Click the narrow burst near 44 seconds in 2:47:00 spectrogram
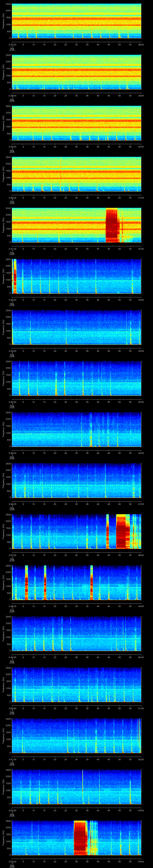 point(108,532)
